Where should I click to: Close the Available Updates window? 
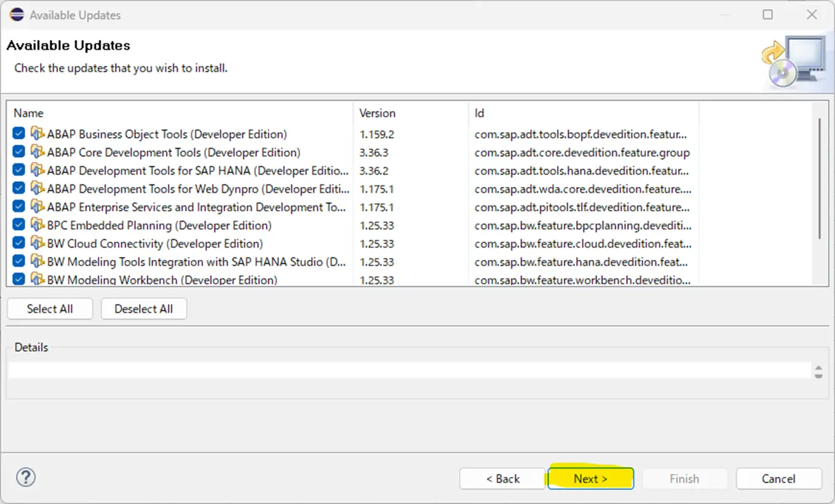pyautogui.click(x=812, y=14)
